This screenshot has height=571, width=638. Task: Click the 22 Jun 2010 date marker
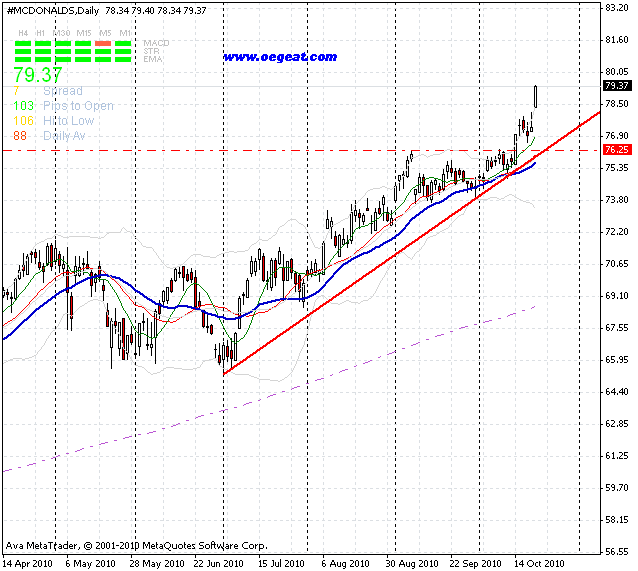(x=218, y=564)
